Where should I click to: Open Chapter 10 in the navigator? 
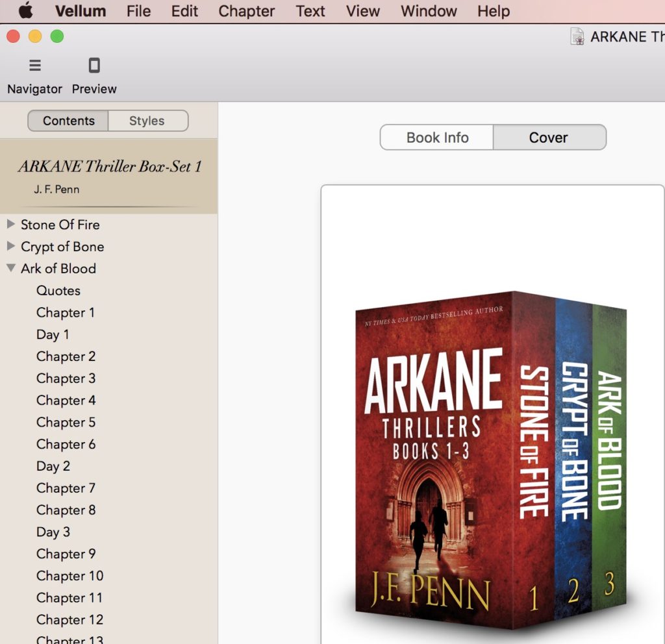(x=69, y=576)
